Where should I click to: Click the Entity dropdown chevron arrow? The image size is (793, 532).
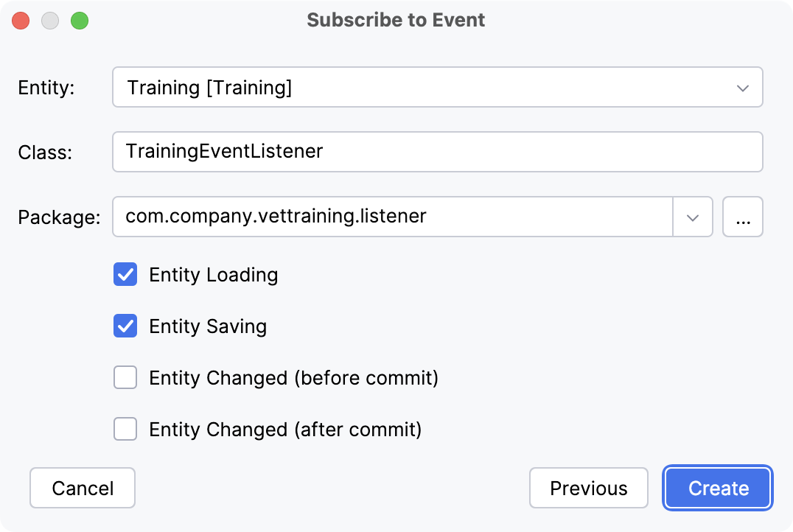742,88
